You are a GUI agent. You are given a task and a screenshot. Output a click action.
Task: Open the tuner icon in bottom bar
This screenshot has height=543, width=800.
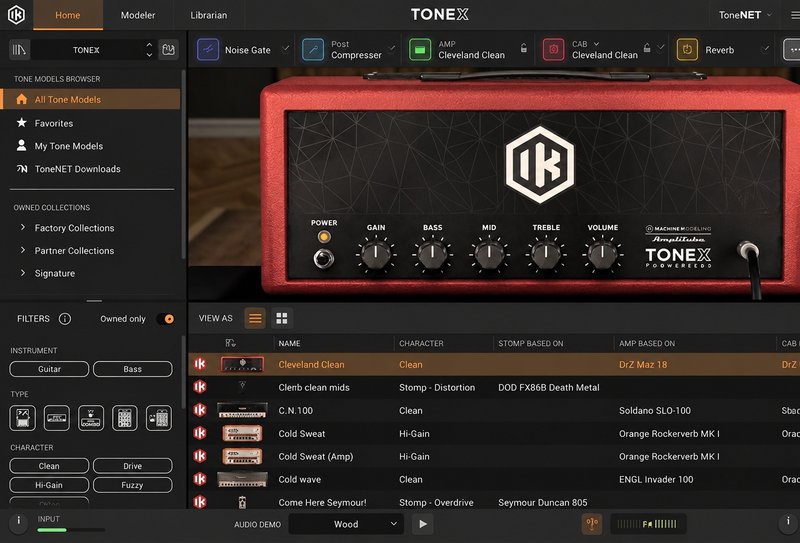592,524
